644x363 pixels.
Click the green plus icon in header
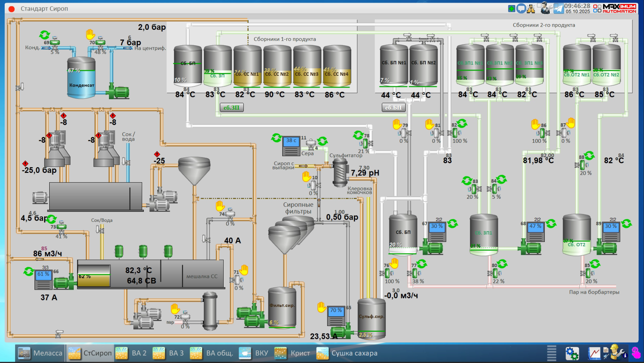511,8
